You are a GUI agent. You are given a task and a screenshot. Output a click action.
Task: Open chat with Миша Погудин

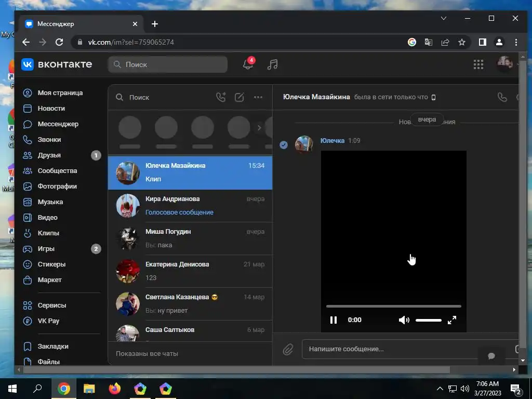[x=190, y=238]
